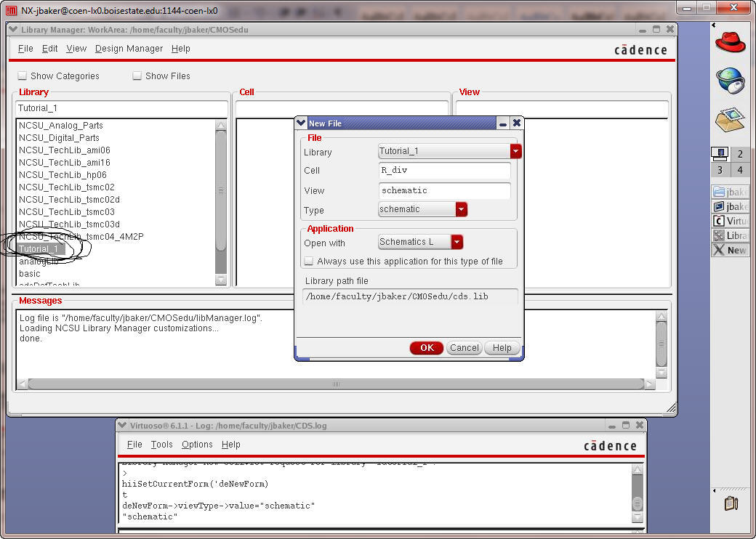
Task: Click the Messages horizontal scrollbar
Action: [335, 384]
